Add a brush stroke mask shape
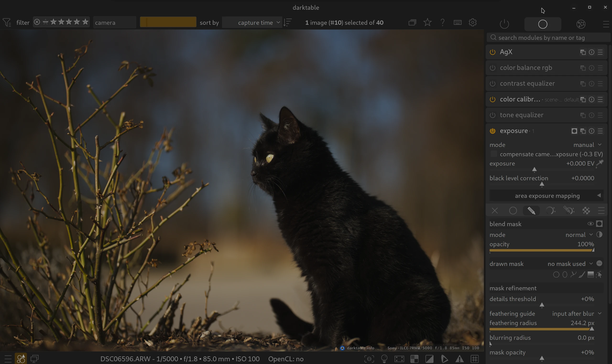This screenshot has height=364, width=612. (x=582, y=275)
